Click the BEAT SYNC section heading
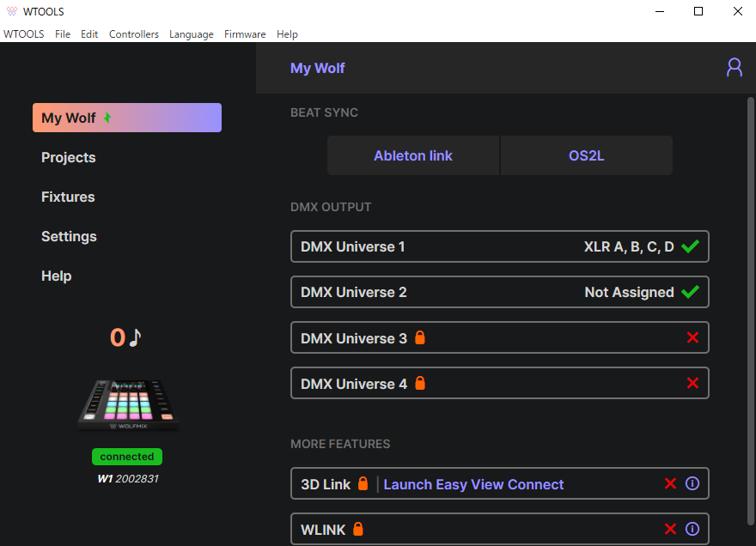 (x=324, y=112)
